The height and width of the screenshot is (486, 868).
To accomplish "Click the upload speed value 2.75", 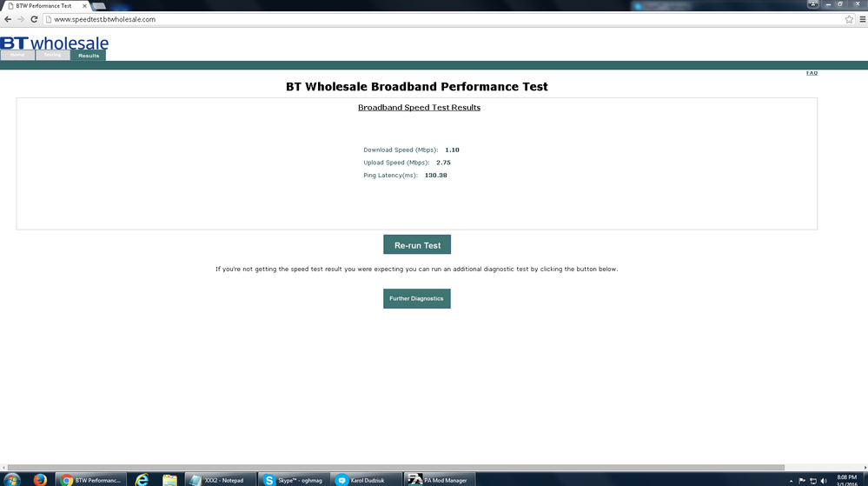I will [x=443, y=163].
